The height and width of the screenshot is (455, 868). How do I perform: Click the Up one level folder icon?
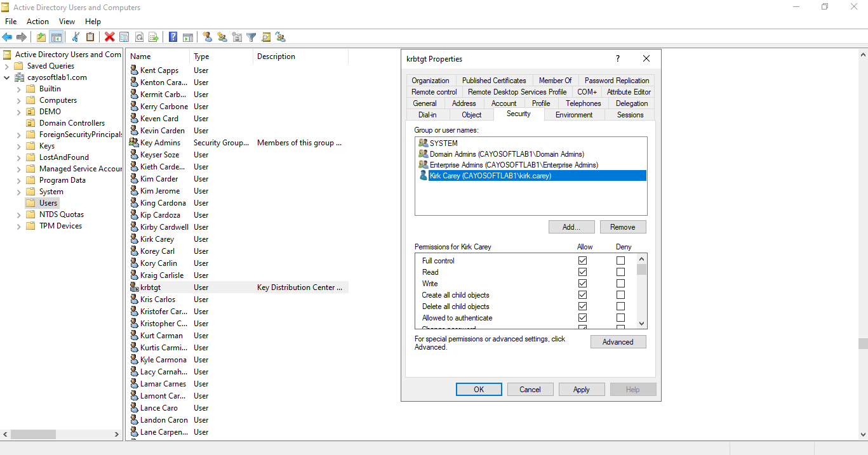tap(41, 37)
